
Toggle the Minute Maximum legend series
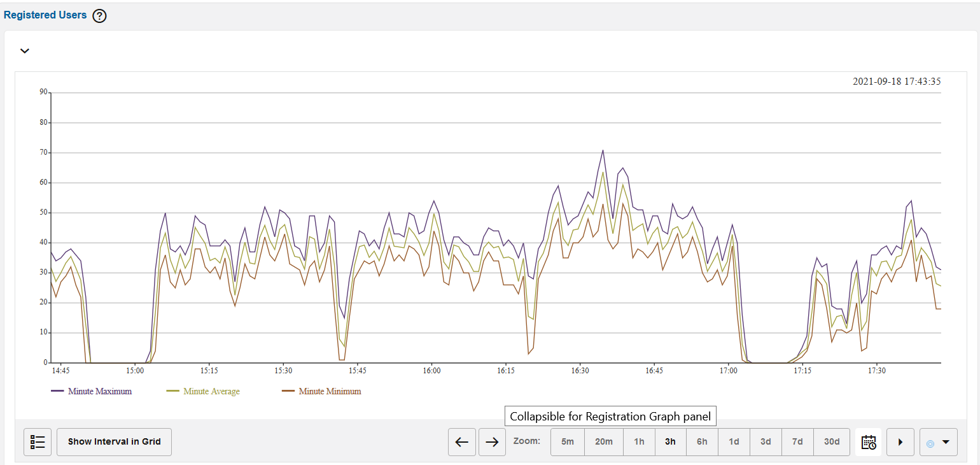pyautogui.click(x=100, y=392)
